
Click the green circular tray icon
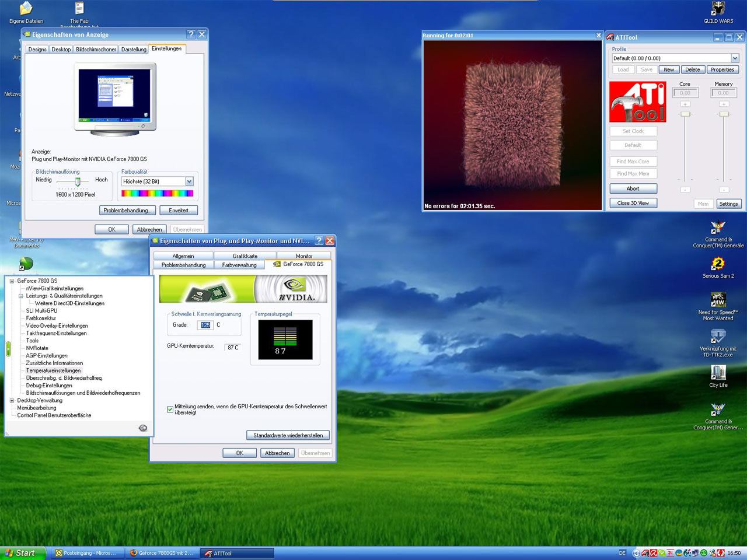click(704, 553)
